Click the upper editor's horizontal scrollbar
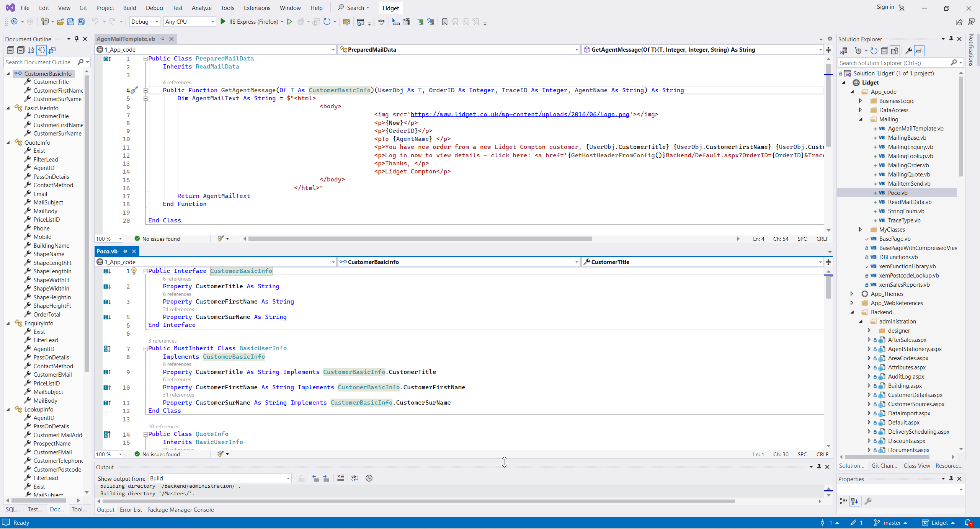 tap(419, 239)
